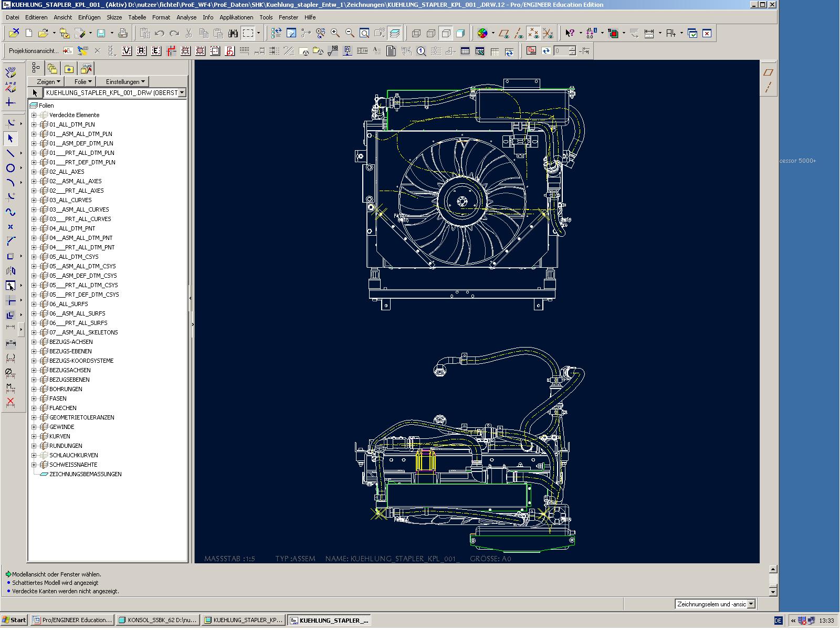This screenshot has width=840, height=630.
Task: Click the Projektionsansicht button
Action: tap(34, 51)
